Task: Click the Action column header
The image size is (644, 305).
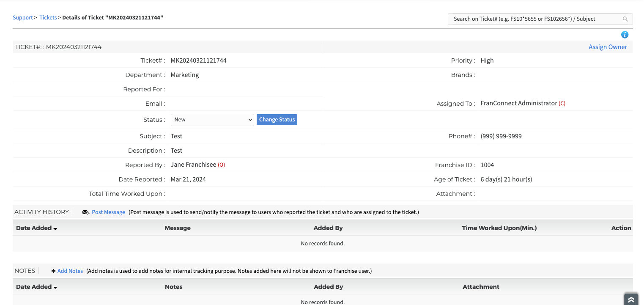Action: 621,228
